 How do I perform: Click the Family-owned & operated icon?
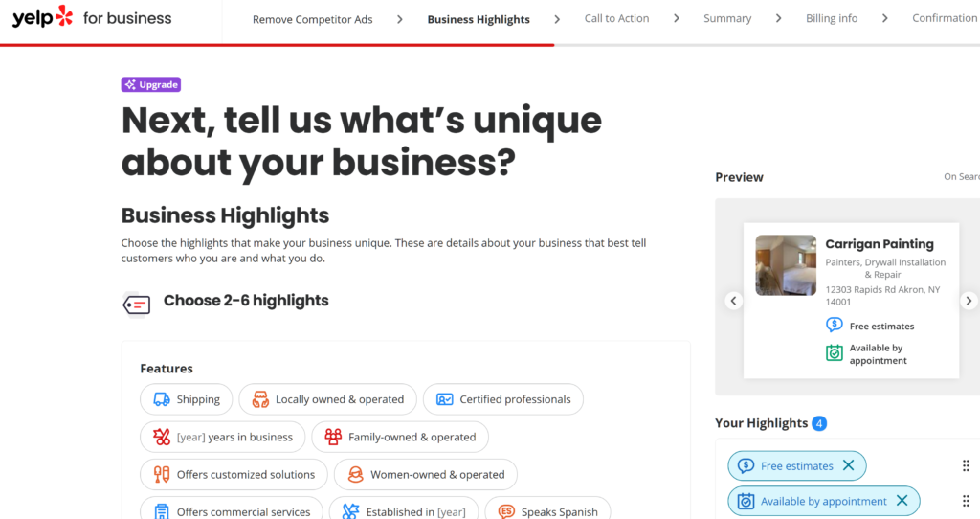point(333,437)
